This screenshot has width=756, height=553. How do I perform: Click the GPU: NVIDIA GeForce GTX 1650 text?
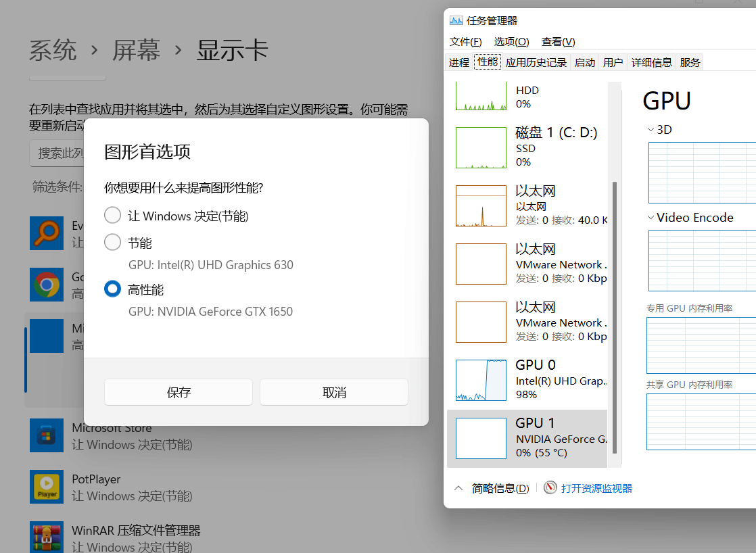(211, 312)
